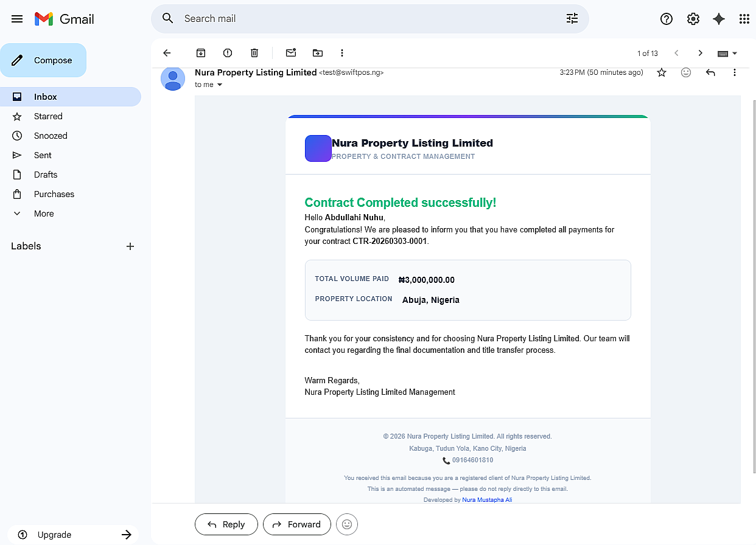Mark the email as unread
This screenshot has width=756, height=545.
coord(291,53)
